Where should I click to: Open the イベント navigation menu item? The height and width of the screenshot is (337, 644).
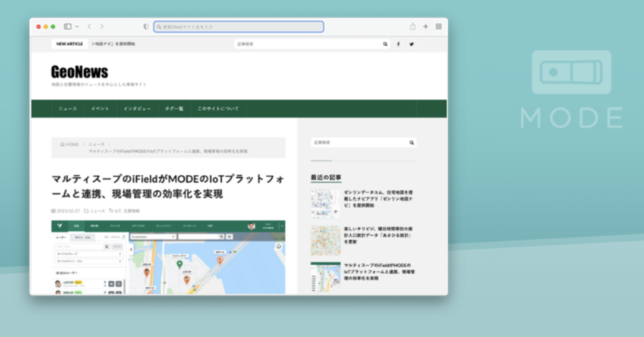coord(100,109)
